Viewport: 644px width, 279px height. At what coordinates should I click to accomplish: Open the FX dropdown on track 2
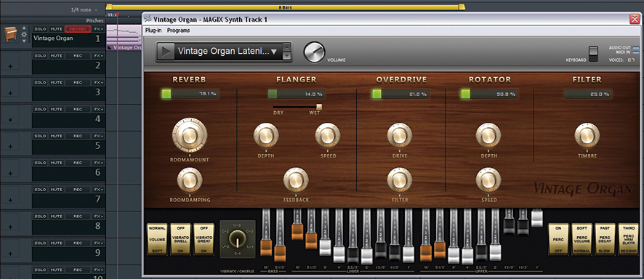[98, 56]
